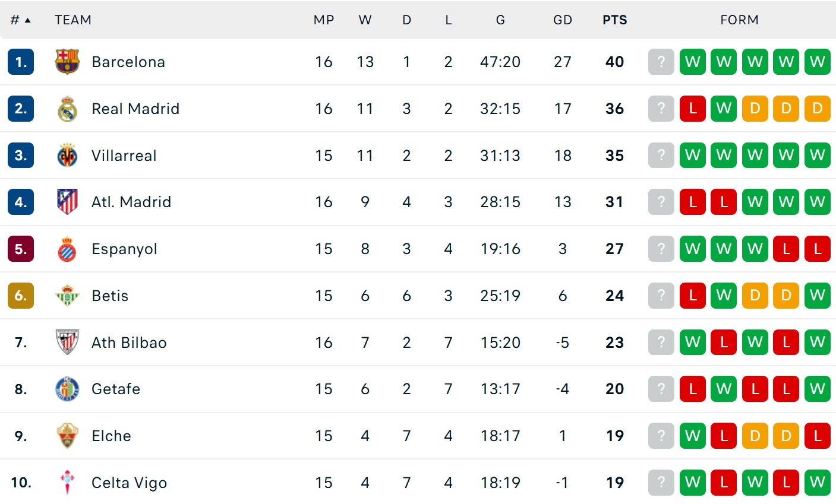The image size is (836, 504).
Task: Open the Barcelona team name link
Action: click(x=128, y=62)
